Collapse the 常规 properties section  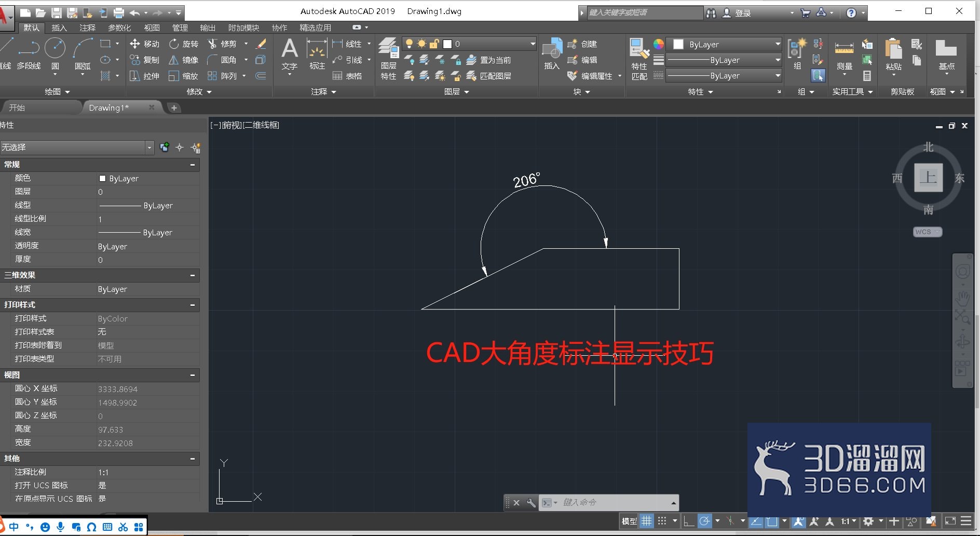(x=193, y=165)
